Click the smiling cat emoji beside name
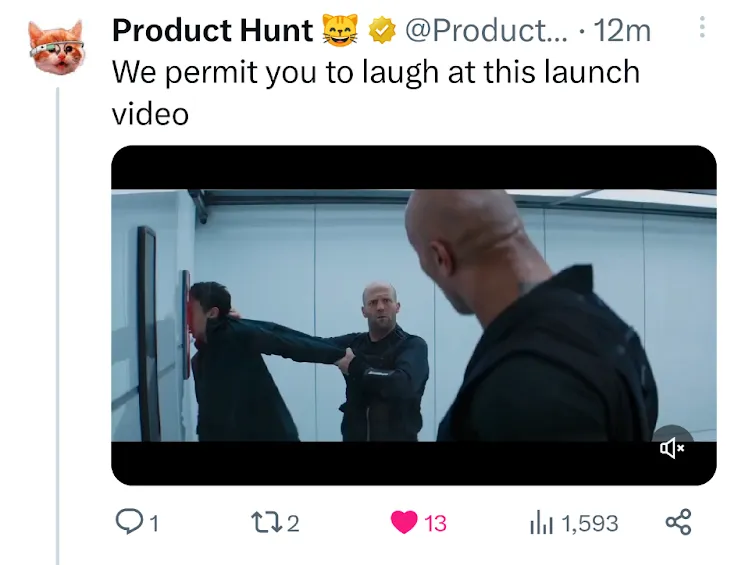Screen dimensions: 738x565 (340, 31)
